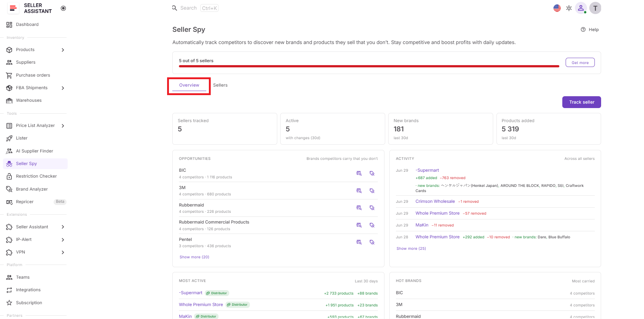644x319 pixels.
Task: Expand the VPN chevron
Action: pyautogui.click(x=63, y=252)
